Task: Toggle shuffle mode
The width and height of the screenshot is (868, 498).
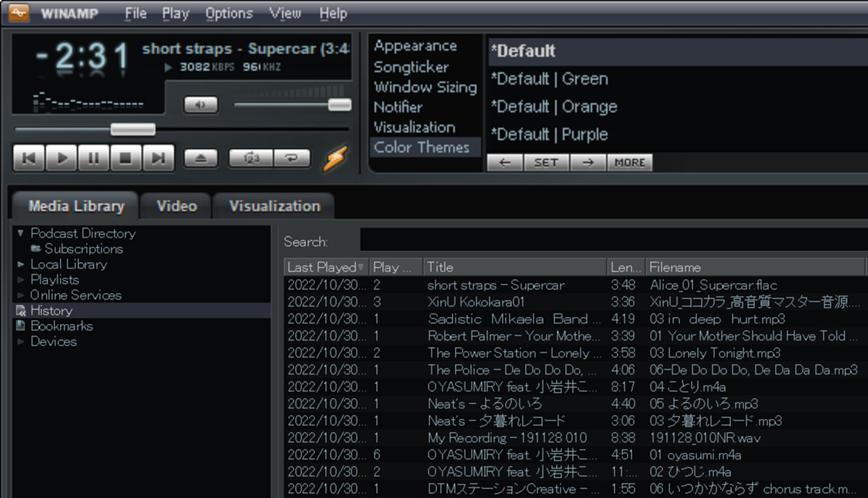Action: (x=251, y=159)
